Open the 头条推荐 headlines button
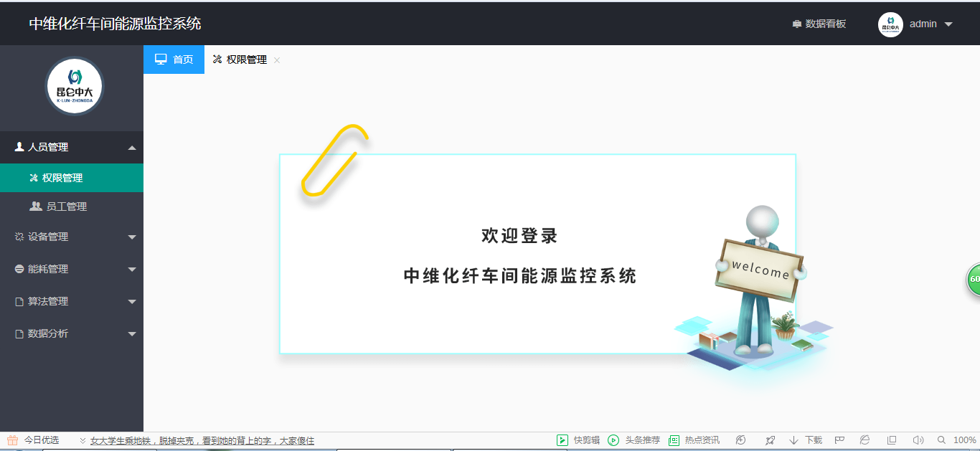 coord(634,440)
